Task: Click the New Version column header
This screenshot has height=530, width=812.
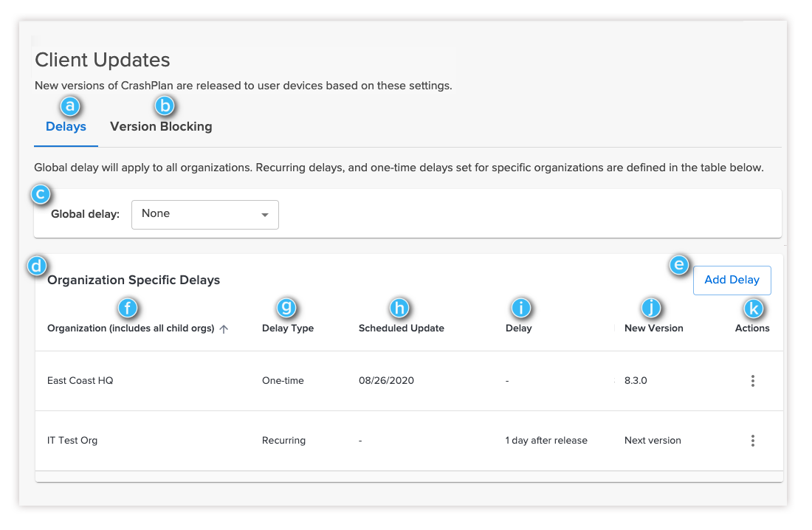Action: pos(653,328)
